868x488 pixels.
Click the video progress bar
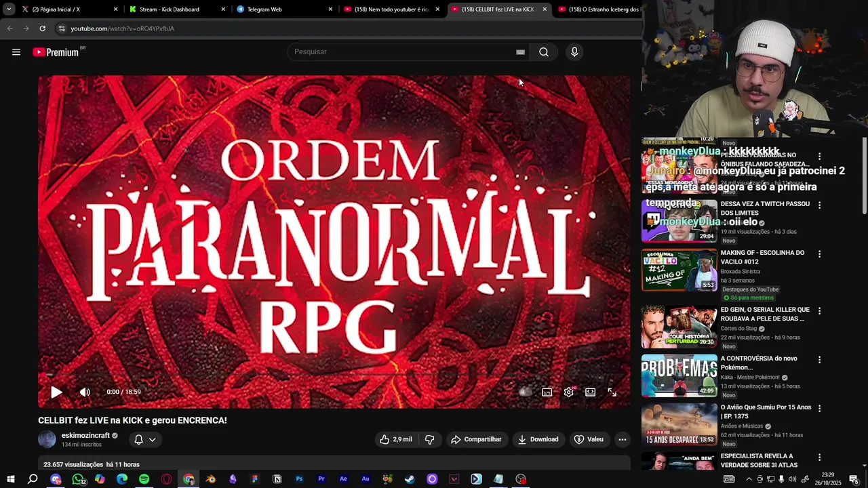click(x=334, y=374)
